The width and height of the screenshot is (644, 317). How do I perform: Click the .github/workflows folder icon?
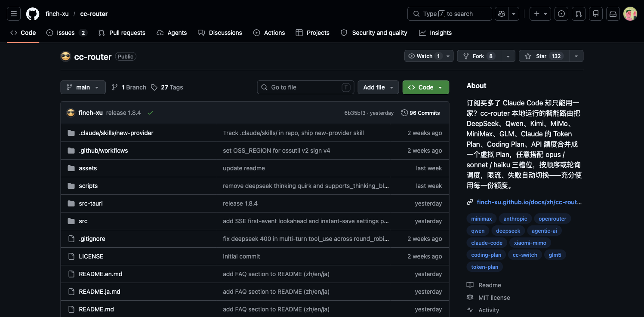pos(71,151)
